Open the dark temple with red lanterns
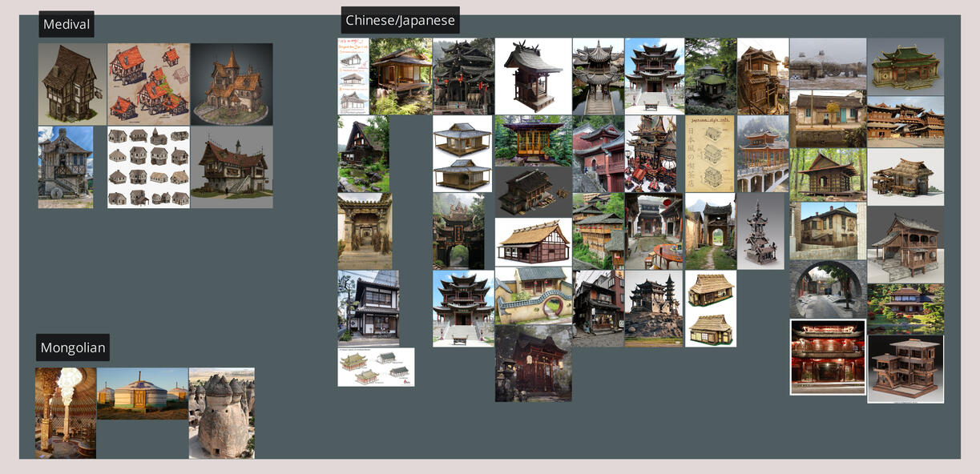Image resolution: width=980 pixels, height=474 pixels. coord(463,76)
